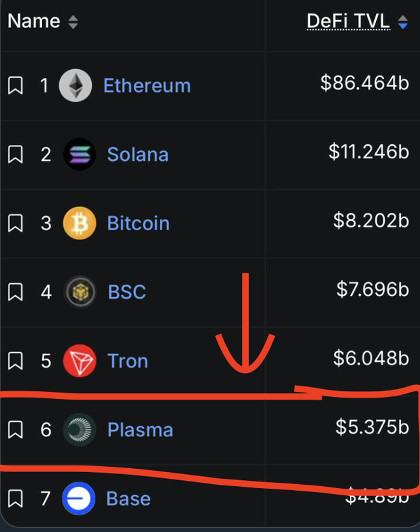Sort table by Name column arrows
The height and width of the screenshot is (532, 420).
(73, 22)
